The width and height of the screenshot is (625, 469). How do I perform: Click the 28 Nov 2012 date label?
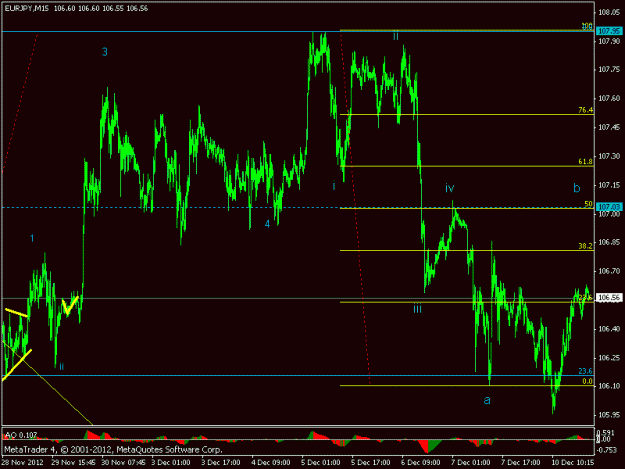22,463
